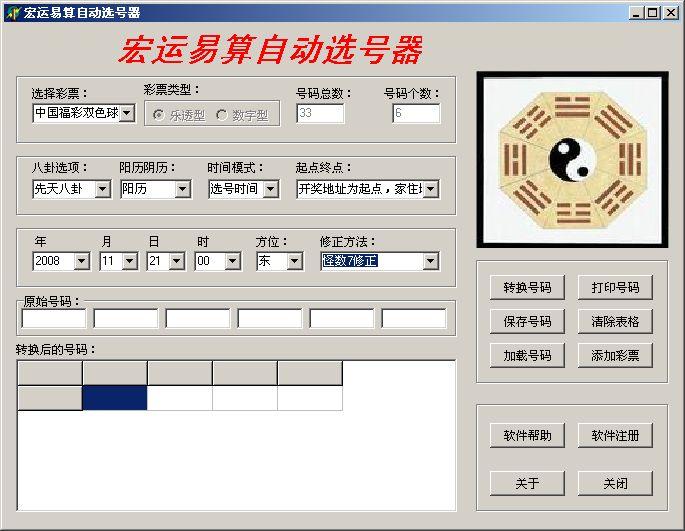Click the 软件注册 register button
The width and height of the screenshot is (685, 531).
[x=615, y=435]
